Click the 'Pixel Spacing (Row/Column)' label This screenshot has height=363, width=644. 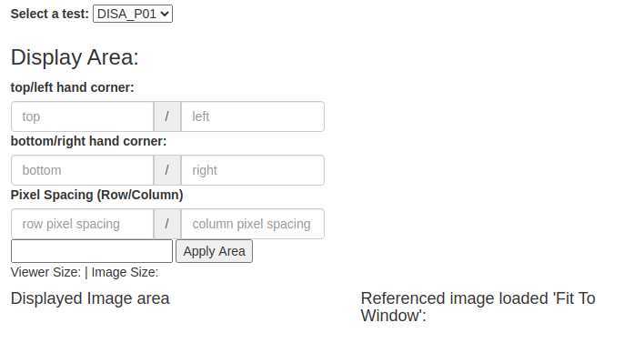coord(97,195)
